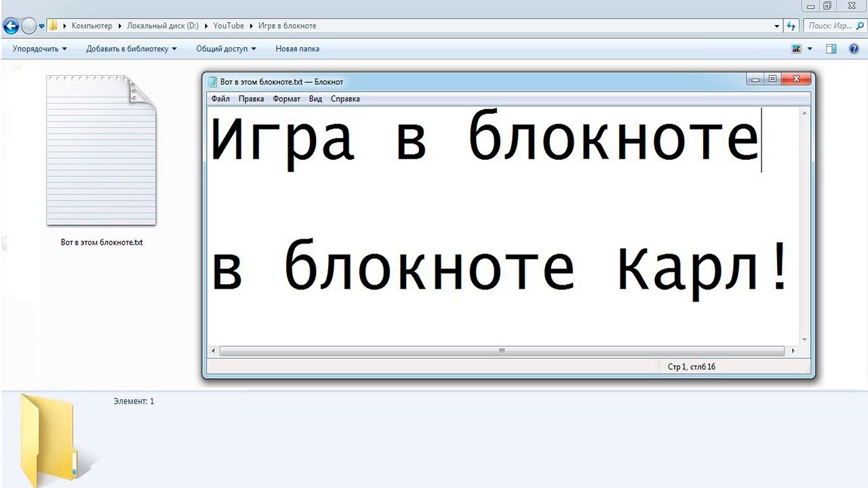Create folder with Новая папка button
The image size is (868, 488).
pyautogui.click(x=297, y=49)
